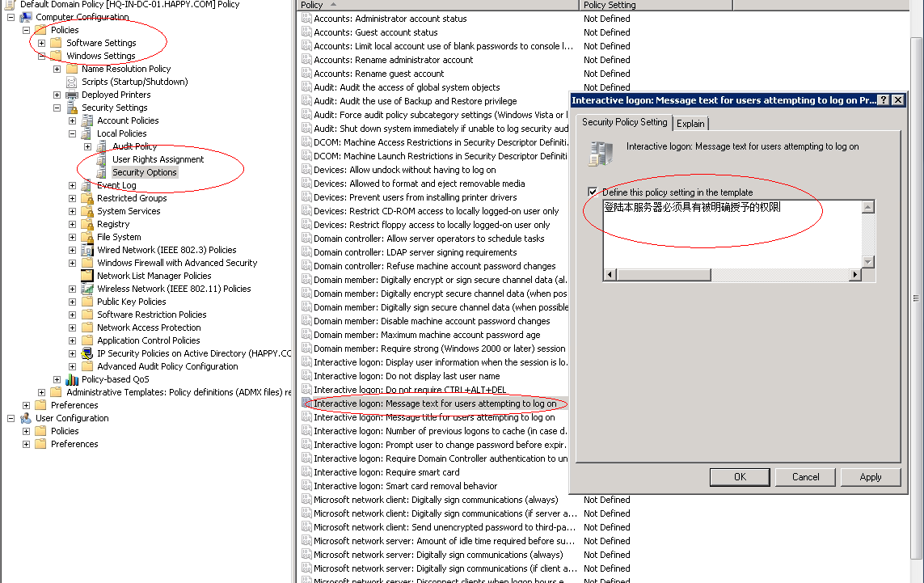Screen dimensions: 924x583
Task: Click the policy list vertical scrollbar thumb
Action: pyautogui.click(x=917, y=298)
